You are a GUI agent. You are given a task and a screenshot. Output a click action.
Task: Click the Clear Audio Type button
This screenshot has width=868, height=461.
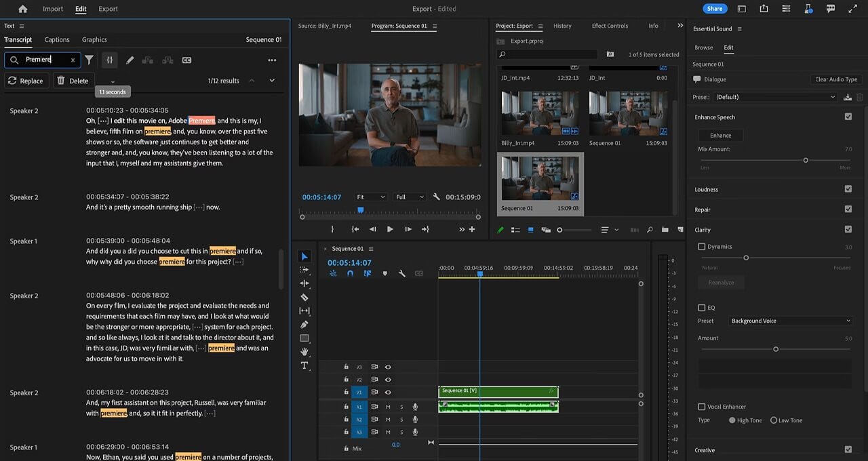[836, 79]
